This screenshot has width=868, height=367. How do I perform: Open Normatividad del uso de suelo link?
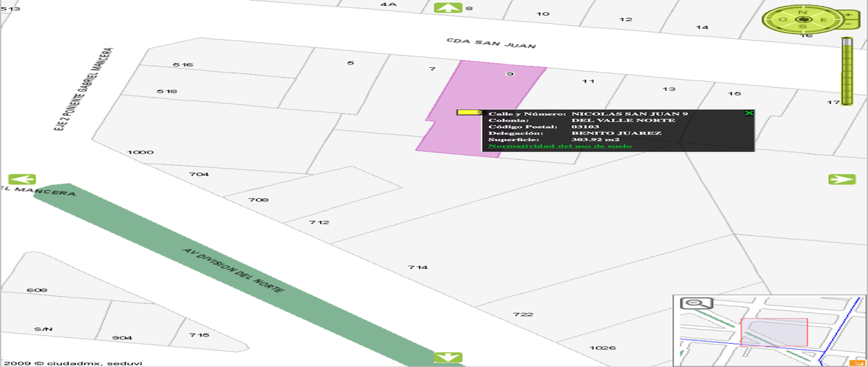click(x=560, y=145)
